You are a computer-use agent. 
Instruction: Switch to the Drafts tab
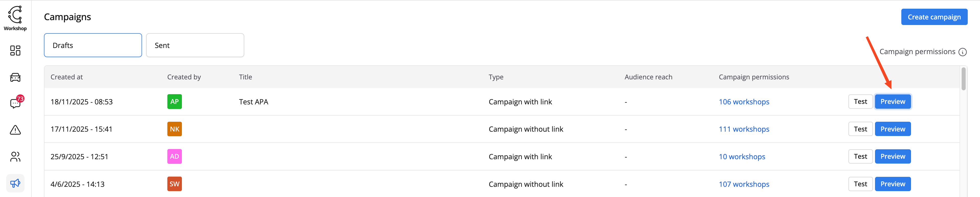click(93, 45)
